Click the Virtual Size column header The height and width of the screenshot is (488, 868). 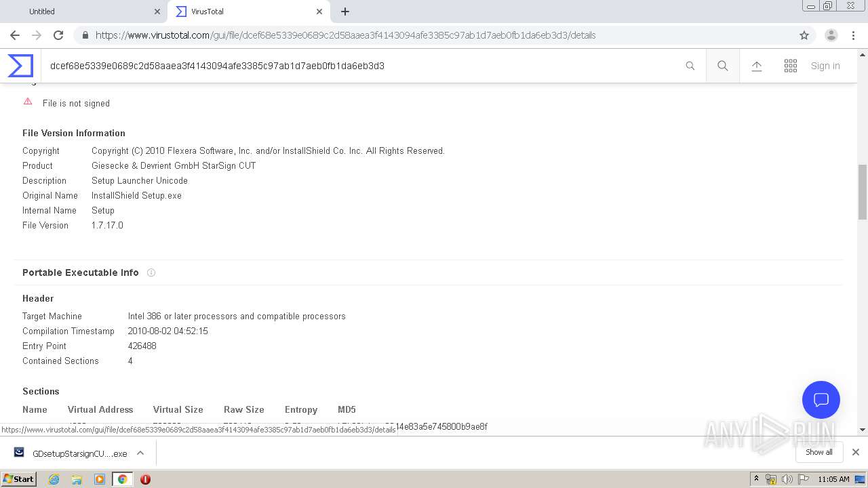(x=178, y=409)
